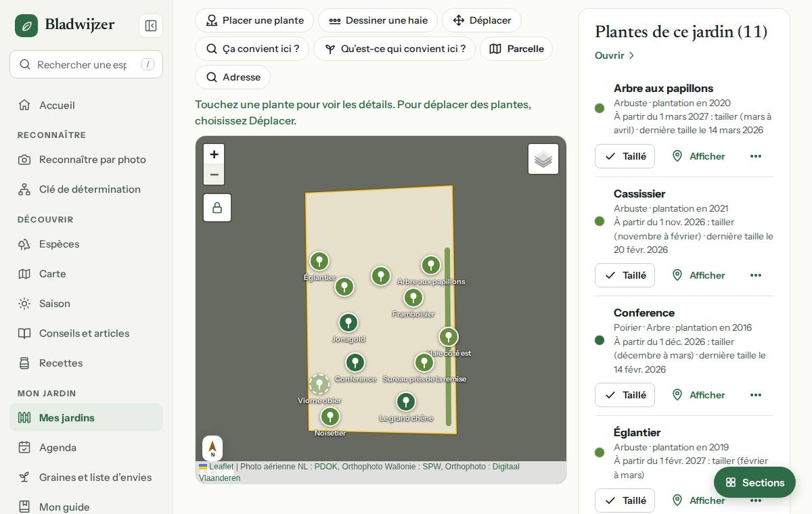Click Placer une plante button
Viewport: 812px width, 514px height.
(254, 20)
